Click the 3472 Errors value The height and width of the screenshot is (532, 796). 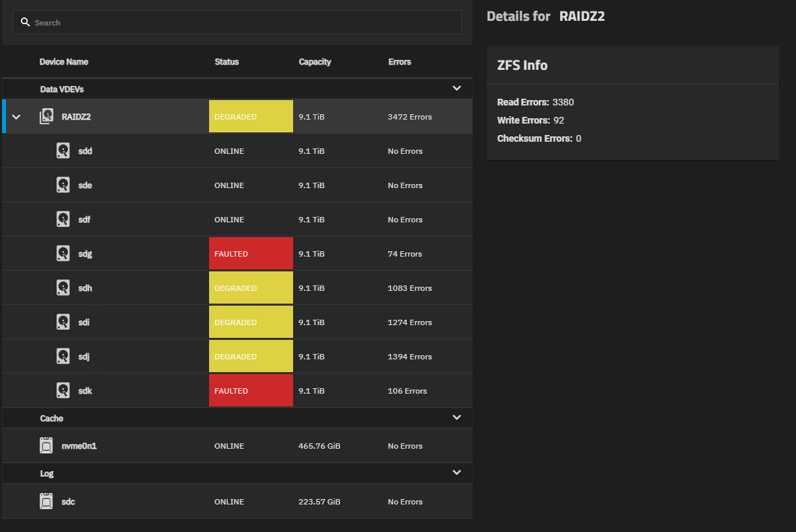(x=409, y=117)
